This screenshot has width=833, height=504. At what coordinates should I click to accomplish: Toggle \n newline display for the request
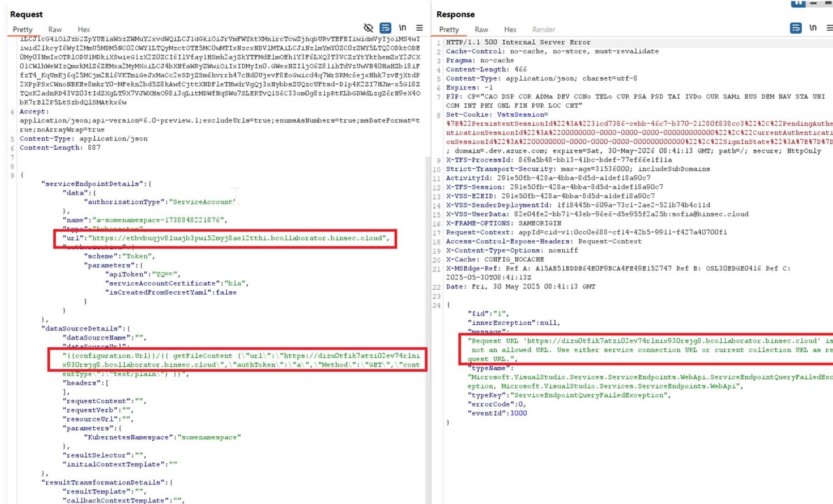coord(402,28)
